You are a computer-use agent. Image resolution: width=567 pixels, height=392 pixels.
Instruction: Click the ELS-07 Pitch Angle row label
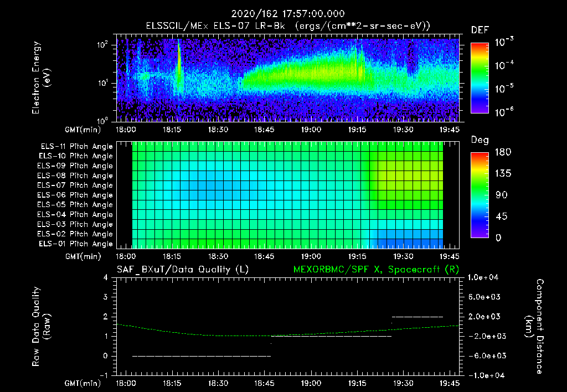click(x=75, y=185)
